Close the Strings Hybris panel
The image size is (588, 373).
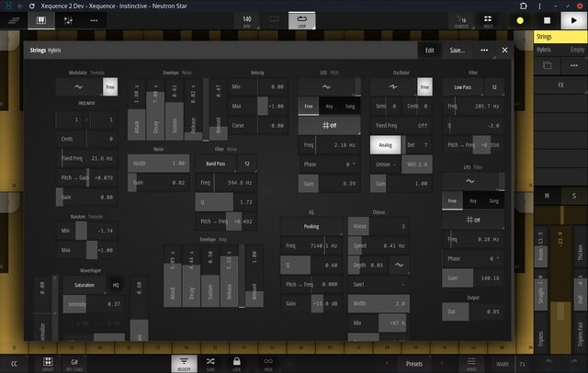504,51
